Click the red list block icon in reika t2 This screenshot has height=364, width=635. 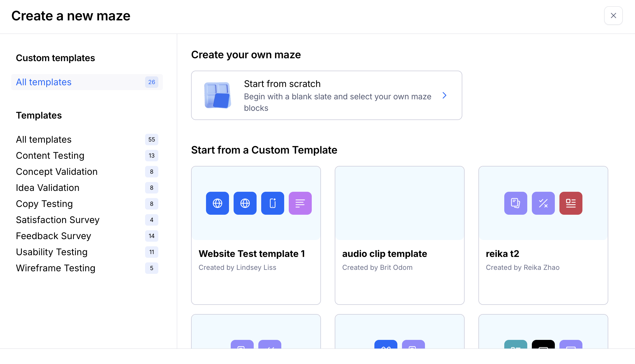(x=571, y=203)
